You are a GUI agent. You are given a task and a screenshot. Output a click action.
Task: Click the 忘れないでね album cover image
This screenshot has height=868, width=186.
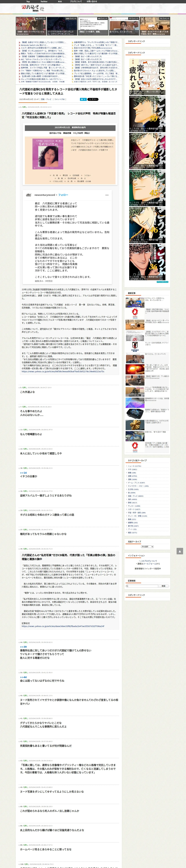48,154
